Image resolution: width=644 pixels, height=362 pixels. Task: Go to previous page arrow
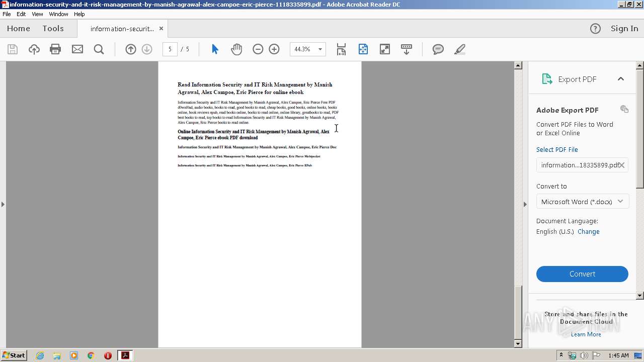point(131,49)
